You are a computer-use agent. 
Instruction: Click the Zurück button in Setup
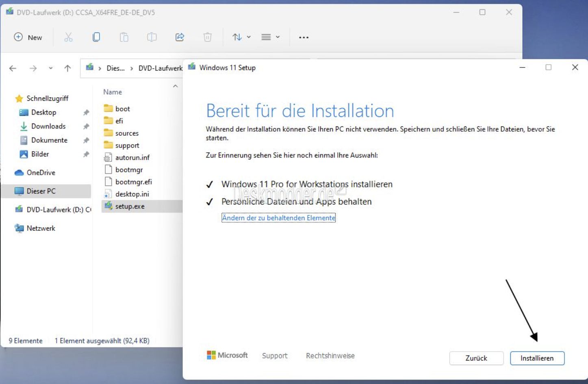point(476,358)
